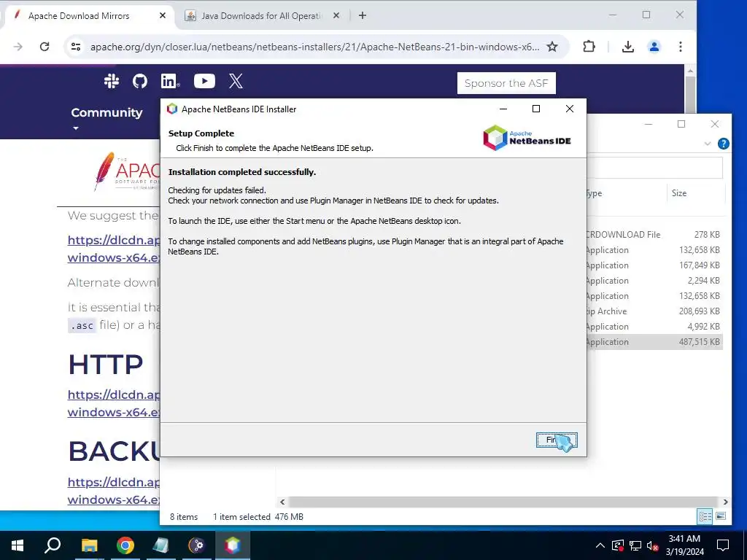Open File Explorer from taskbar

coord(89,545)
